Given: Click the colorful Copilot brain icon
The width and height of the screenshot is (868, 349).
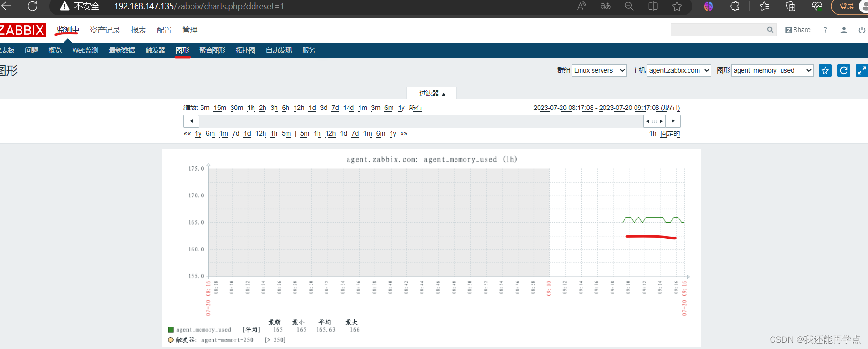Looking at the screenshot, I should [x=709, y=6].
